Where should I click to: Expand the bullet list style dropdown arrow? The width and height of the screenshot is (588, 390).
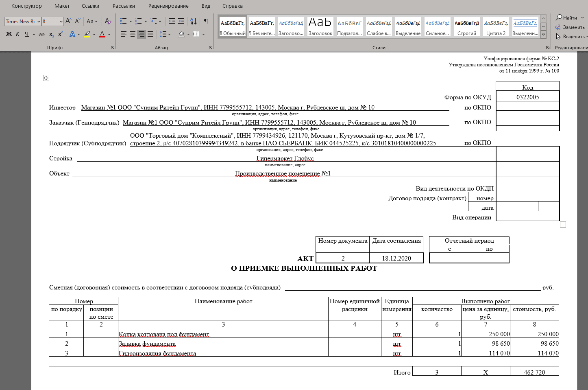131,21
